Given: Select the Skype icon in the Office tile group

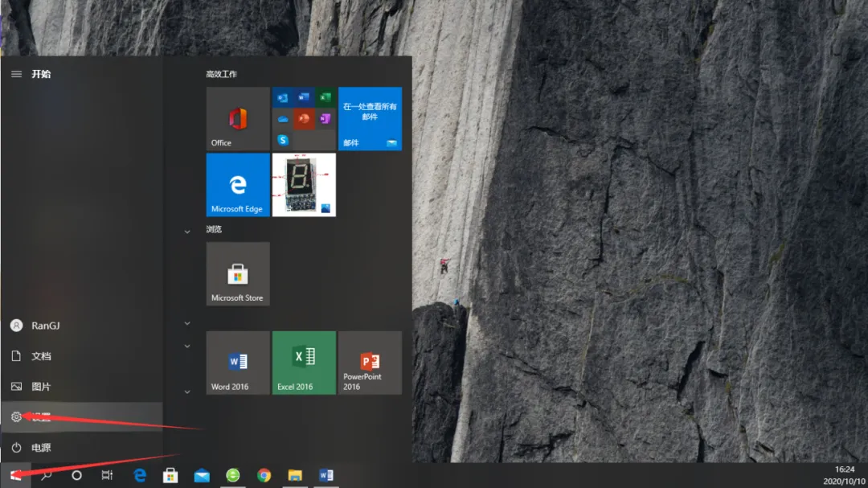Looking at the screenshot, I should pos(283,139).
